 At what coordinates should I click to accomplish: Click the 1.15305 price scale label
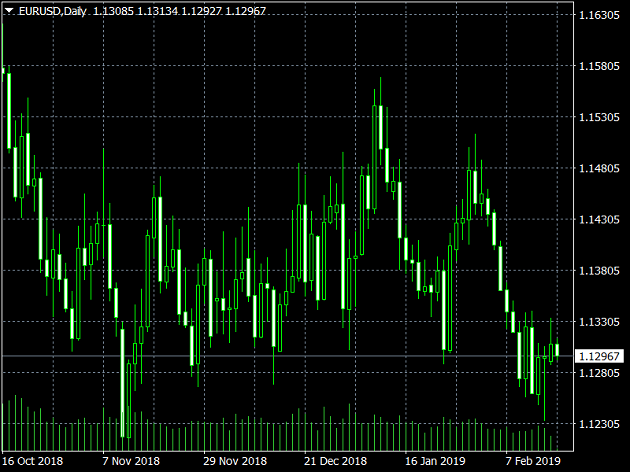point(599,117)
